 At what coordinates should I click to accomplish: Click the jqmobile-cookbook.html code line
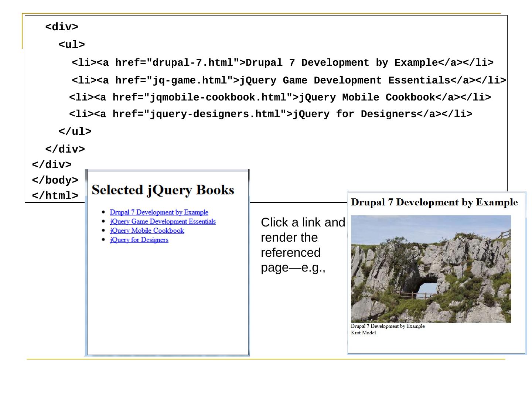pyautogui.click(x=280, y=98)
